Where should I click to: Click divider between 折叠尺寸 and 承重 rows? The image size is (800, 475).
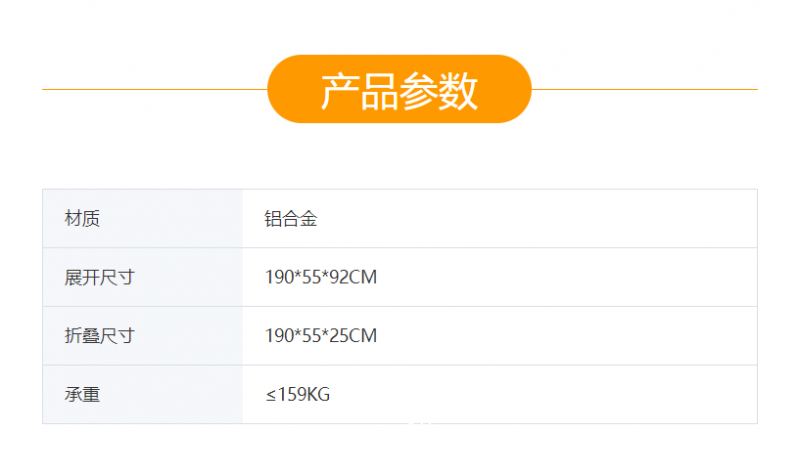tap(400, 365)
